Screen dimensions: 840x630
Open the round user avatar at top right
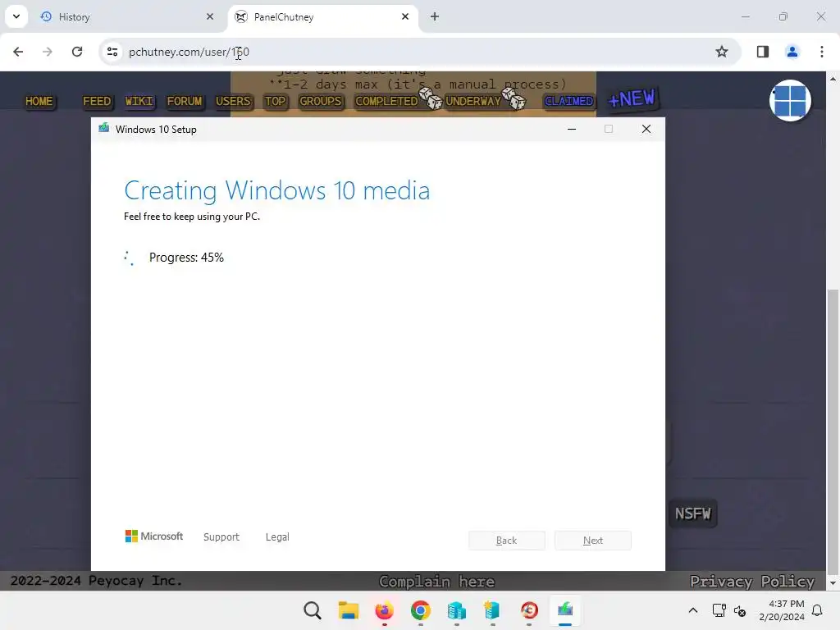[x=790, y=101]
